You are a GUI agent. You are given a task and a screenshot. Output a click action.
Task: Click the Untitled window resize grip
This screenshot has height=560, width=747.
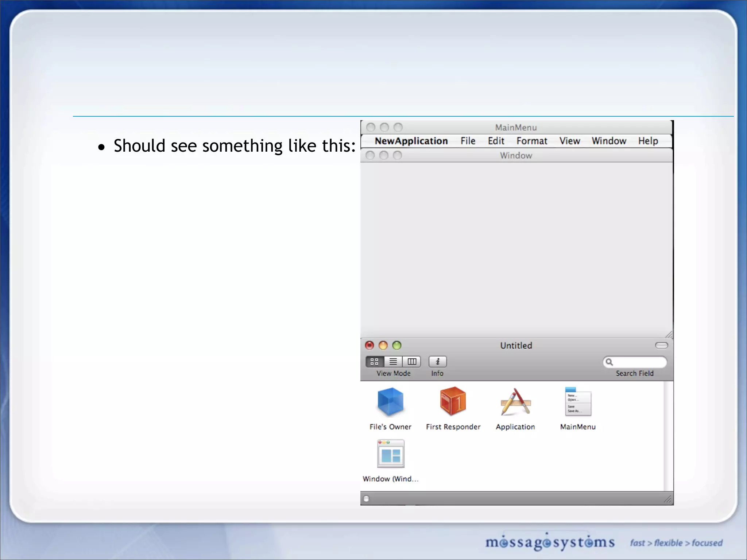coord(668,499)
